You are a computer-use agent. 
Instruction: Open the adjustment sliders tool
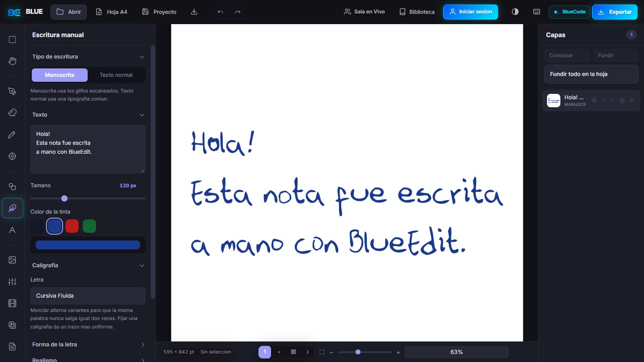[13, 282]
